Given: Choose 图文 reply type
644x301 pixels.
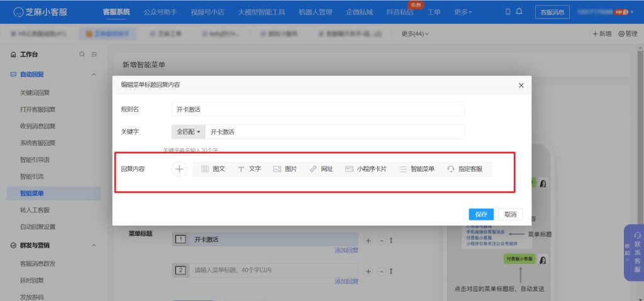Looking at the screenshot, I should (213, 169).
